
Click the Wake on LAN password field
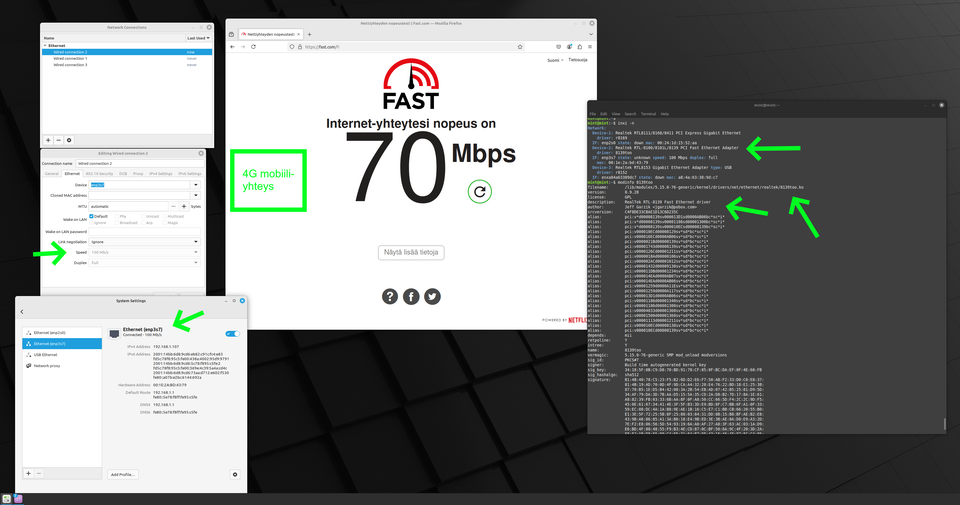pos(144,232)
